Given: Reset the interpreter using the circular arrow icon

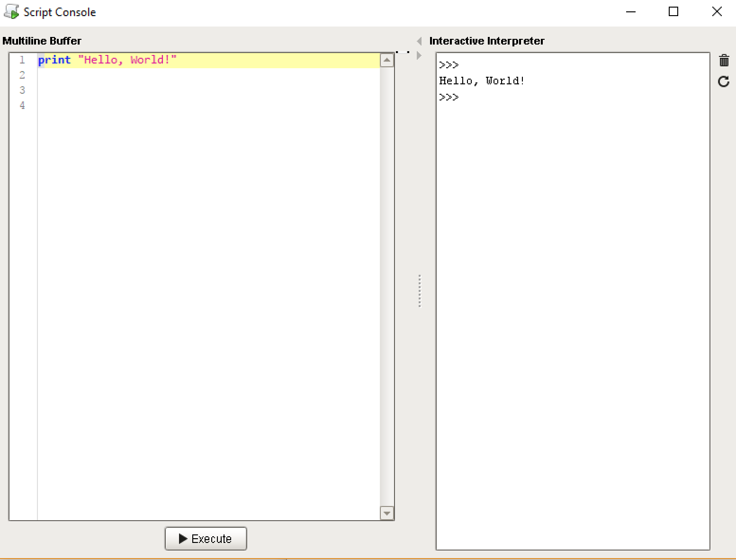Looking at the screenshot, I should [724, 81].
